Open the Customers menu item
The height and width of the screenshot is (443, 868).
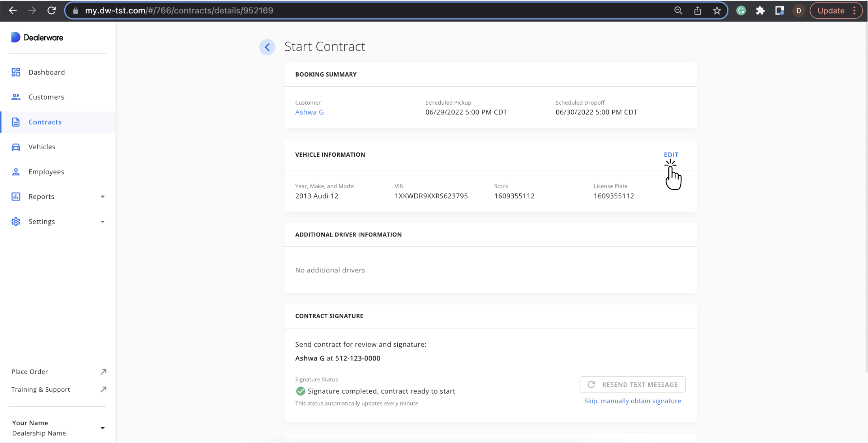click(x=58, y=97)
